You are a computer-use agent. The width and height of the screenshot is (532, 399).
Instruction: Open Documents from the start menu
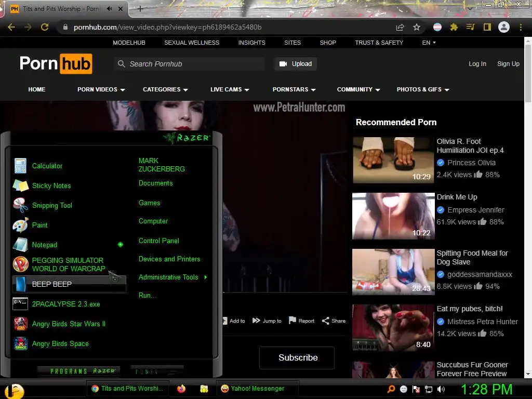(x=155, y=183)
